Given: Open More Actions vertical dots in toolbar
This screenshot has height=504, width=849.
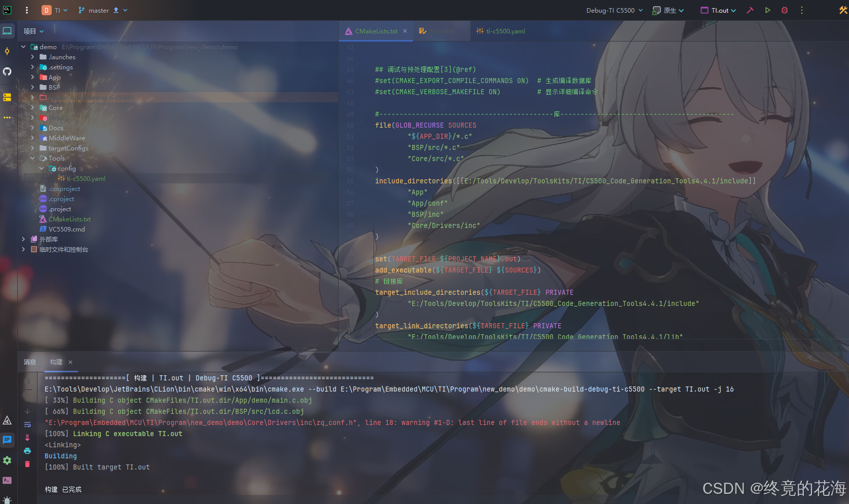Looking at the screenshot, I should pyautogui.click(x=801, y=10).
